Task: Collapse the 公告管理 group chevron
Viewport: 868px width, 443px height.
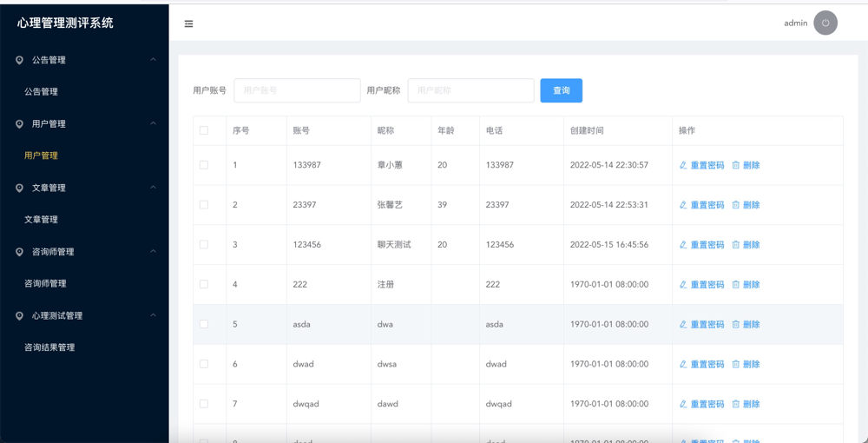Action: click(x=154, y=60)
